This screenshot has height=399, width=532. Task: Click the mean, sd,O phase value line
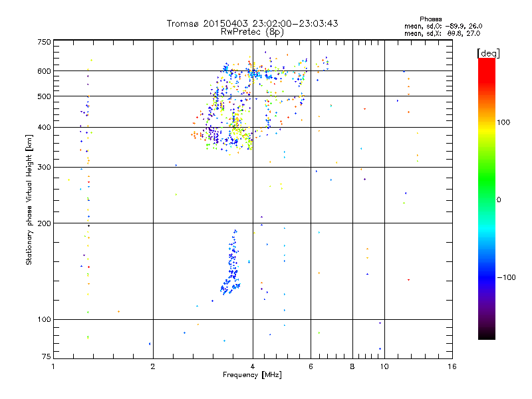pyautogui.click(x=443, y=26)
